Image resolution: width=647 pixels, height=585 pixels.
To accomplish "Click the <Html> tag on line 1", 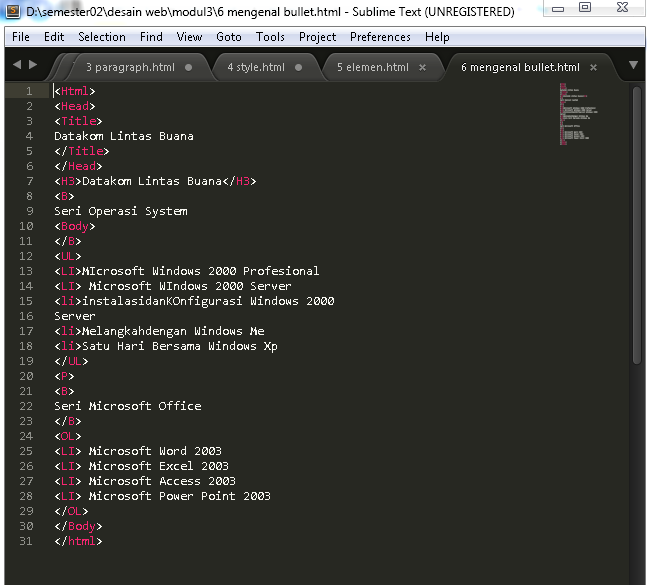I will 75,91.
